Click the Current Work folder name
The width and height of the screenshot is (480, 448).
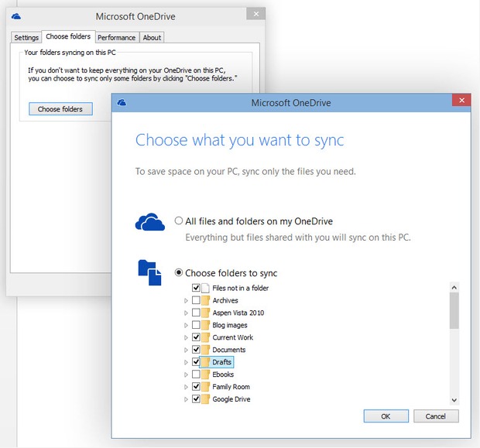(233, 337)
